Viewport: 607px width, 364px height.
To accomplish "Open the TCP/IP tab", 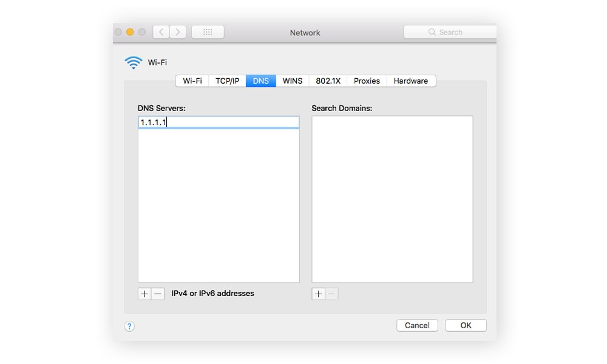I will point(227,81).
